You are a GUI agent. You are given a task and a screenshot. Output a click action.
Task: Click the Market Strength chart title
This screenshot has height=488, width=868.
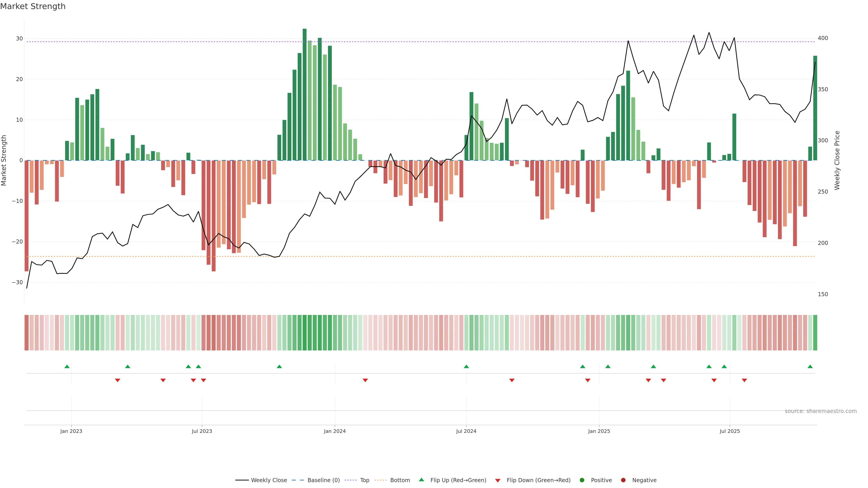click(33, 6)
